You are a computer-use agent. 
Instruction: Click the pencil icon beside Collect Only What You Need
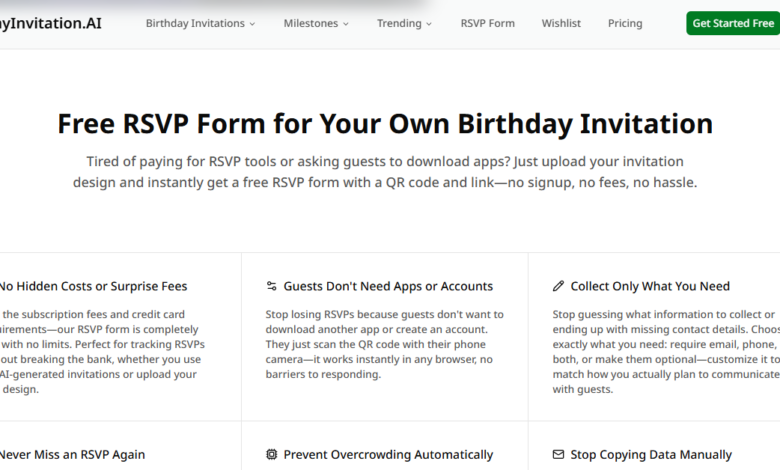point(558,286)
